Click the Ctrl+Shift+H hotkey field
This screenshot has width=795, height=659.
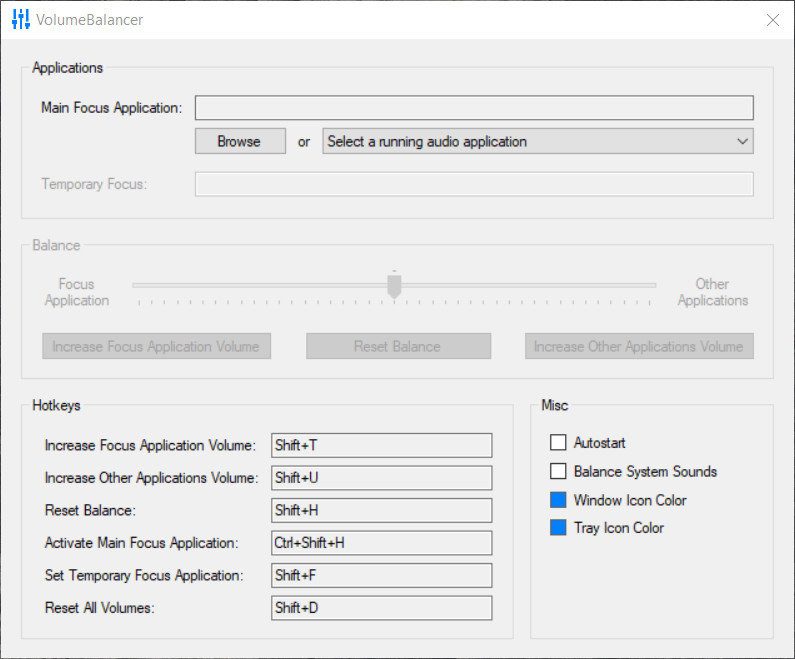coord(382,543)
